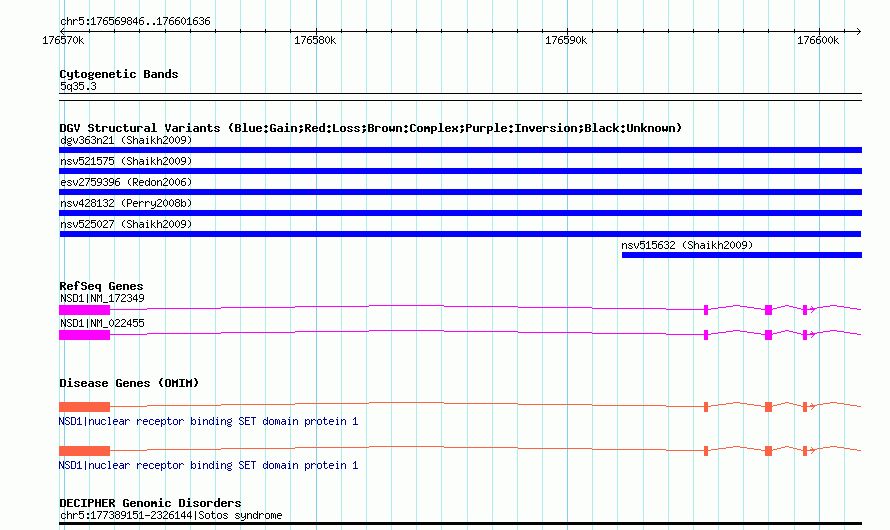Select the first OMIM NSD1 large orange exon
Viewport: 890px width, 530px height.
pyautogui.click(x=85, y=407)
